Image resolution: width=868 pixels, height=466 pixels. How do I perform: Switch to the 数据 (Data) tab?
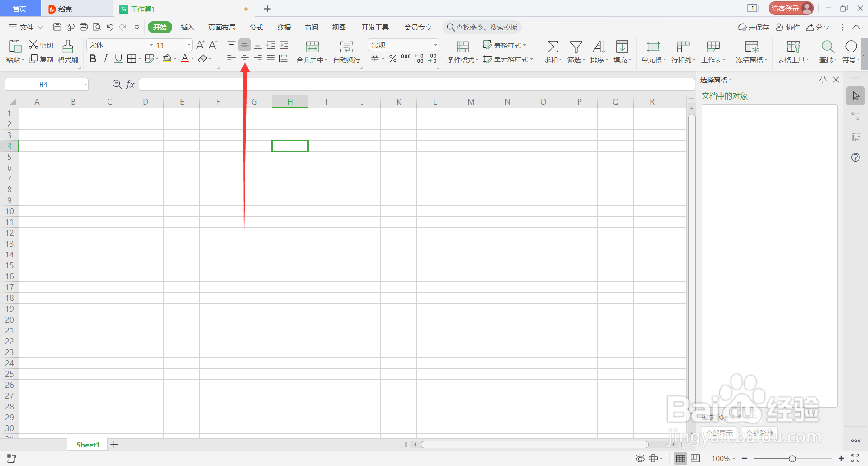tap(284, 27)
